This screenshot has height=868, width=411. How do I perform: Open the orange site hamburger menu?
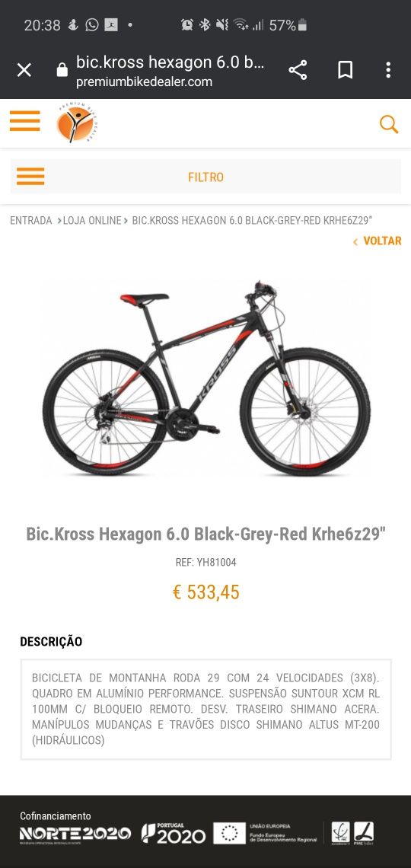pyautogui.click(x=25, y=120)
